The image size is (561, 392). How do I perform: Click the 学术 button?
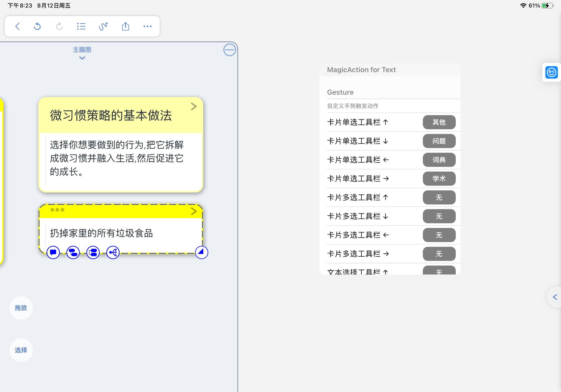coord(439,179)
